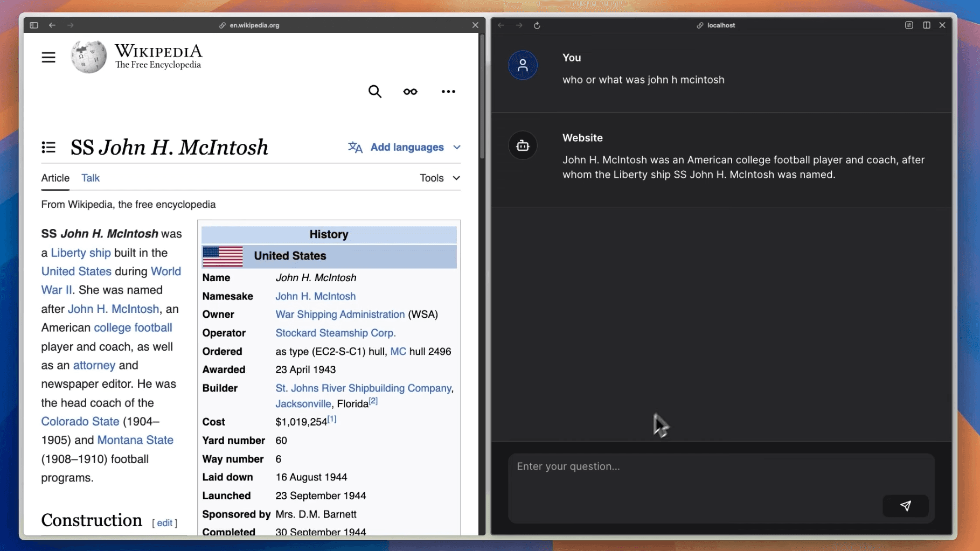Click the Construction section heading
This screenshot has height=551, width=980.
[92, 520]
